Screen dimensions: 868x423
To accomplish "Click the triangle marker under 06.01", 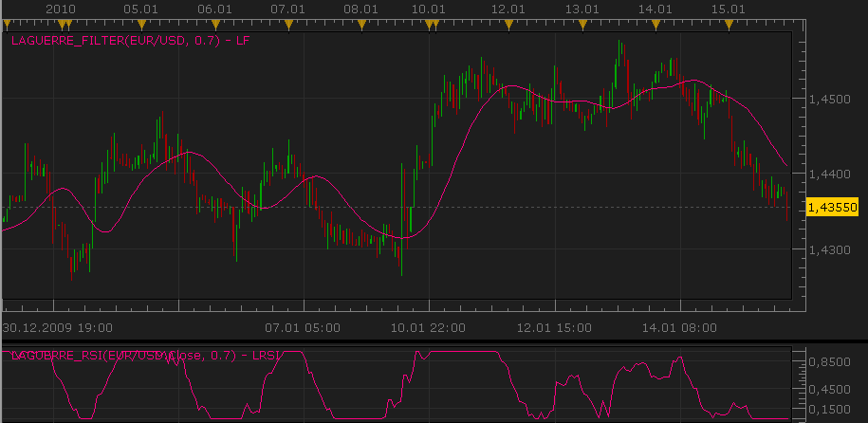I will tap(216, 24).
